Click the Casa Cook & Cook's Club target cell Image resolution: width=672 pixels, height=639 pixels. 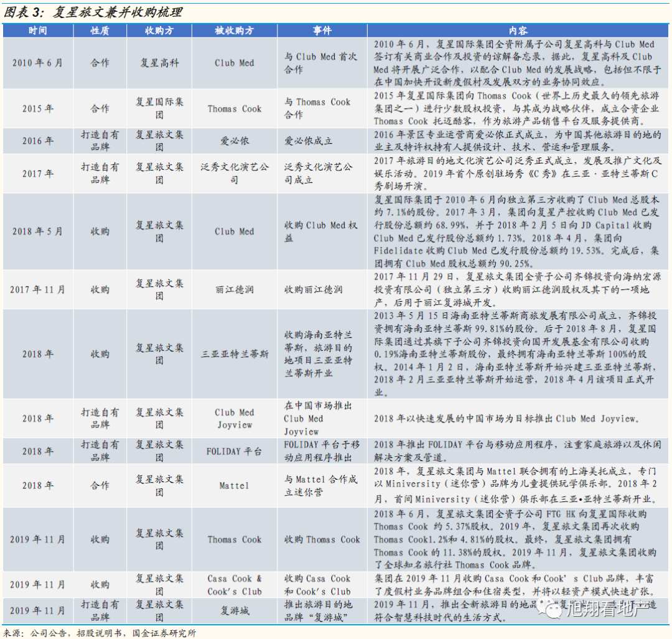pos(235,585)
